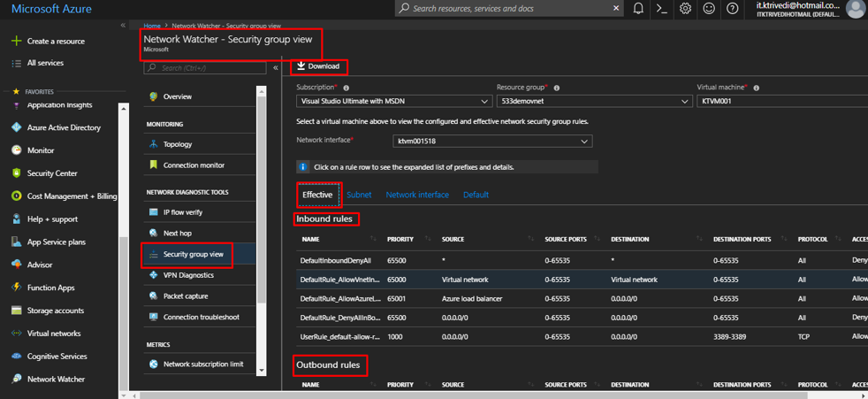Collapse the left sidebar with chevron
This screenshot has width=868, height=399.
(123, 26)
